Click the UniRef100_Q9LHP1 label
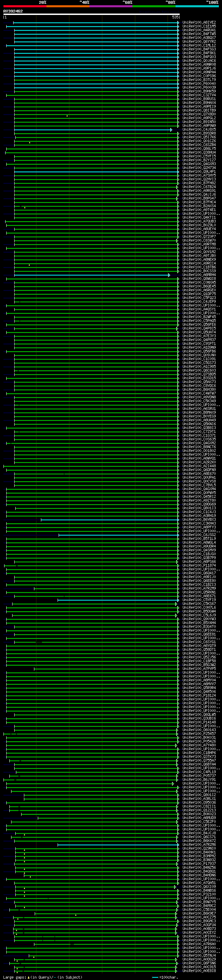Image resolution: width=222 pixels, height=980 pixels. pos(199,172)
